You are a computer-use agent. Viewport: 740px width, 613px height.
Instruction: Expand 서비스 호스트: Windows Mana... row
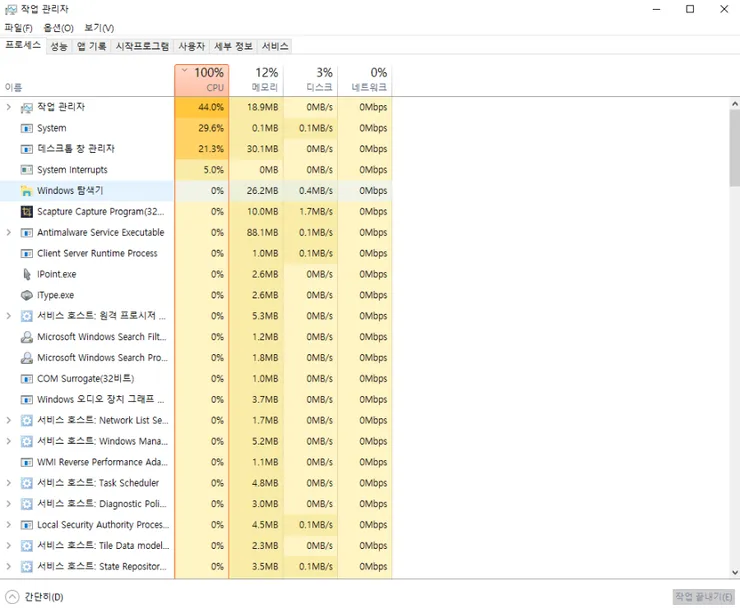click(x=8, y=441)
